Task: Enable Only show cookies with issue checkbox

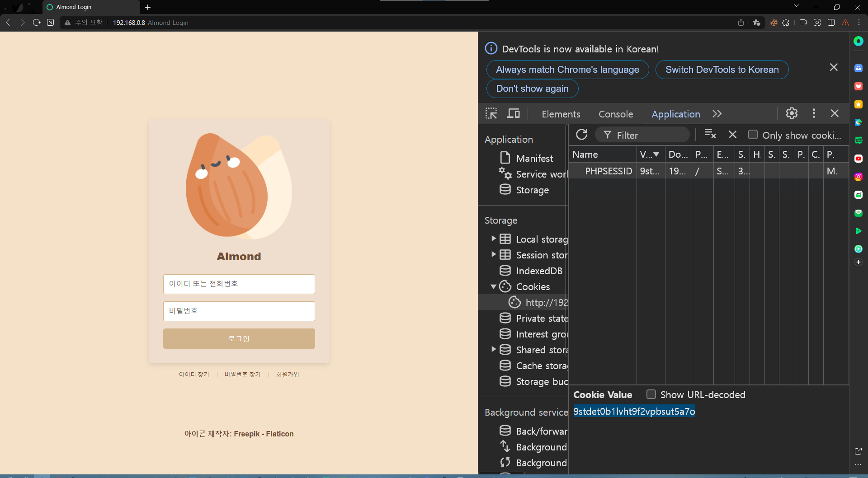Action: tap(753, 135)
